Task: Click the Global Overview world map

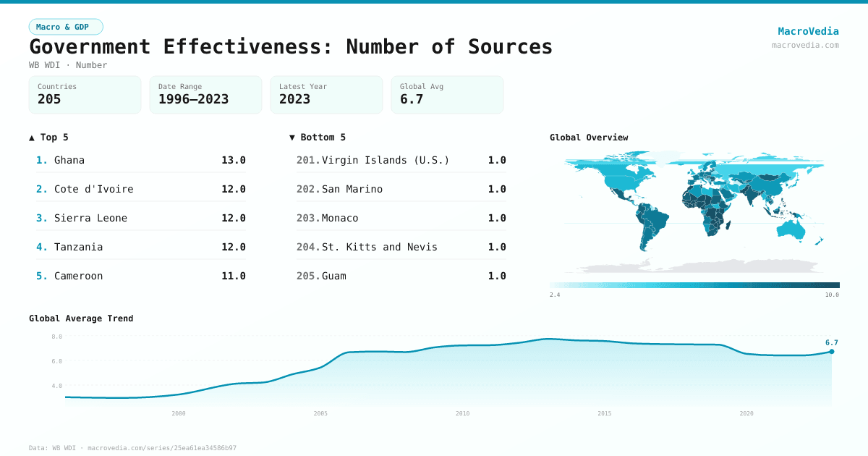Action: tap(693, 214)
